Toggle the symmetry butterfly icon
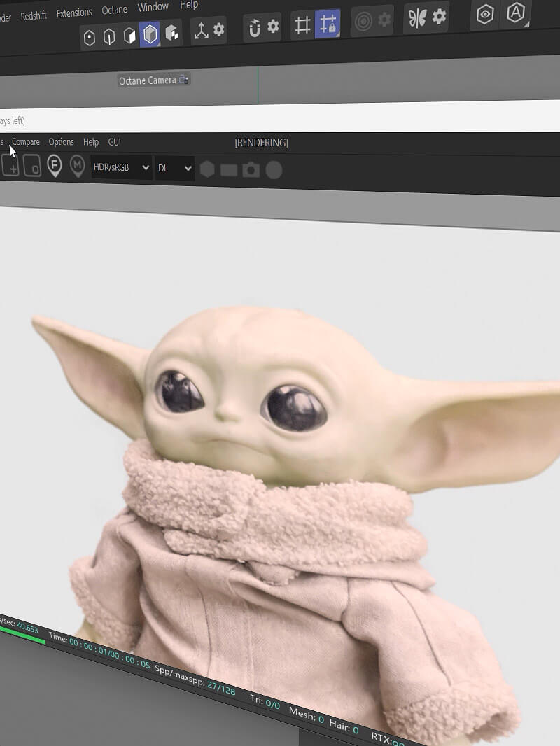Screen dimensions: 560x746 tap(417, 19)
